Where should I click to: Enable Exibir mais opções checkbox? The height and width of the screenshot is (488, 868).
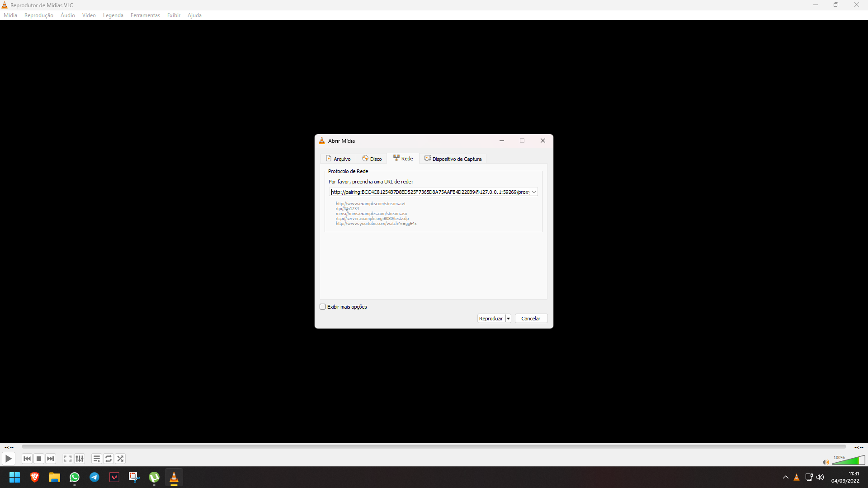(x=323, y=307)
